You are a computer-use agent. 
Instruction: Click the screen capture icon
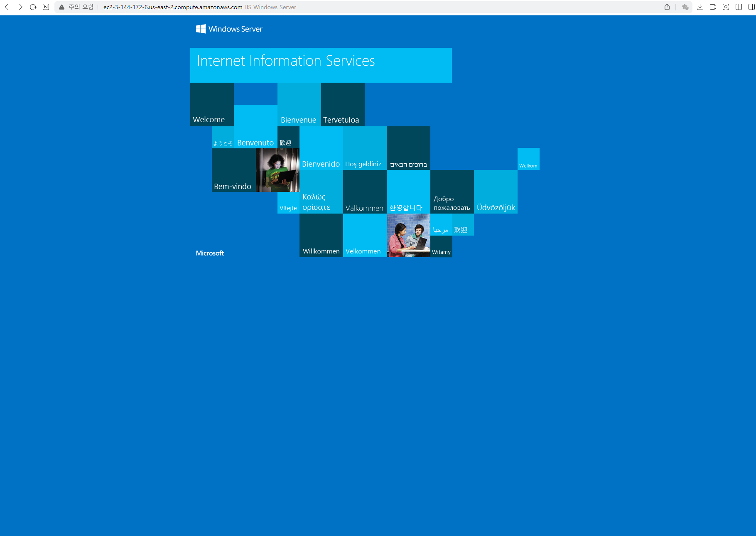click(x=726, y=7)
